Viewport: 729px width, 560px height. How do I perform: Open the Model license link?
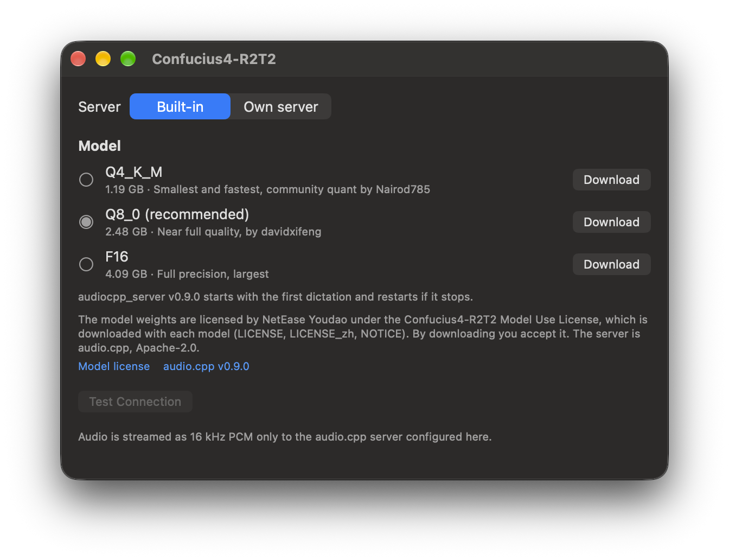point(114,366)
